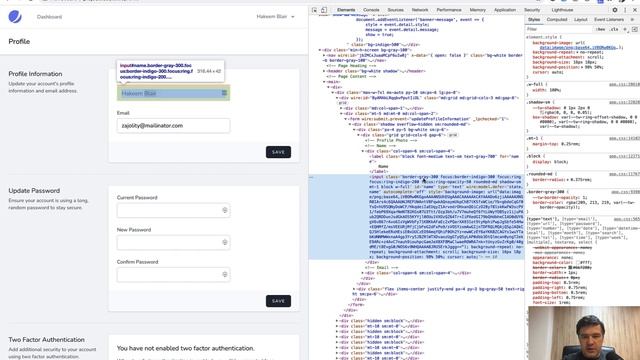Switch to the Performance tab
The height and width of the screenshot is (360, 640).
449,10
